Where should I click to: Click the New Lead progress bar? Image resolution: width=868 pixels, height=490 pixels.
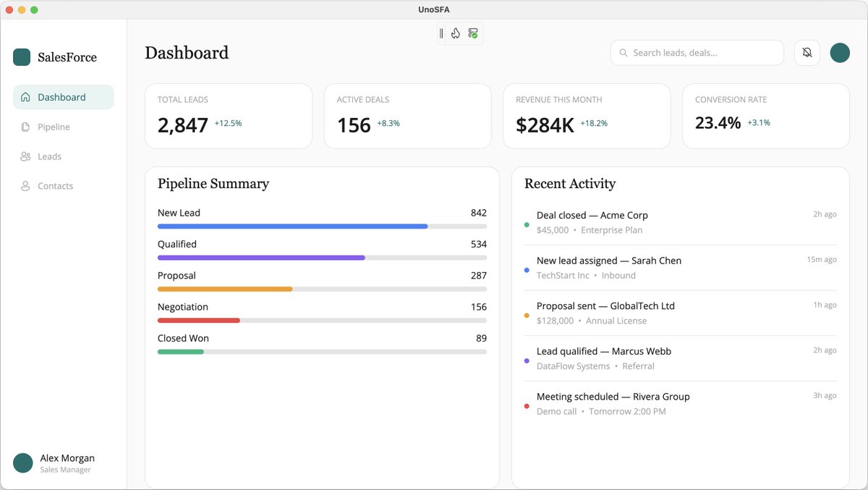click(x=322, y=227)
